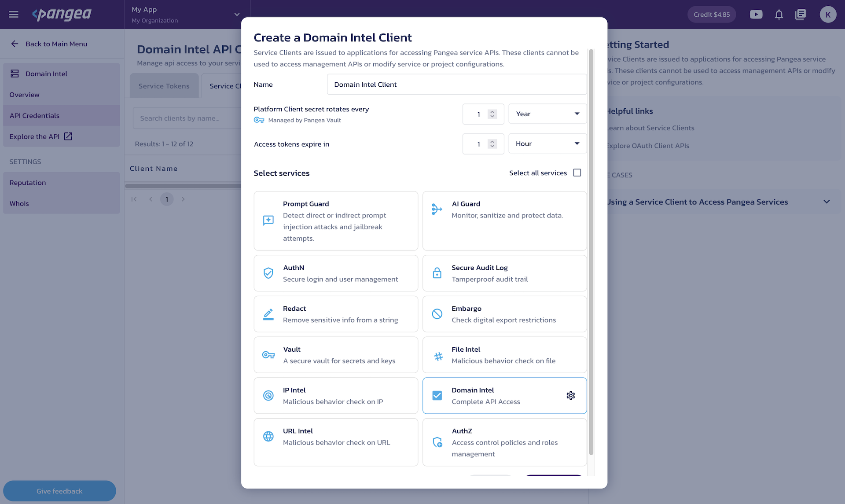Click the Back to Main Menu arrow
Image resolution: width=845 pixels, height=504 pixels.
coord(15,44)
